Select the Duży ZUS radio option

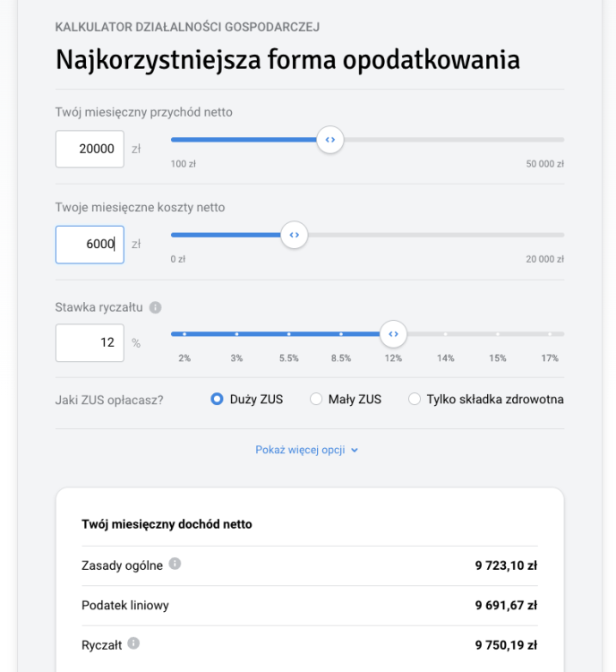[x=217, y=400]
